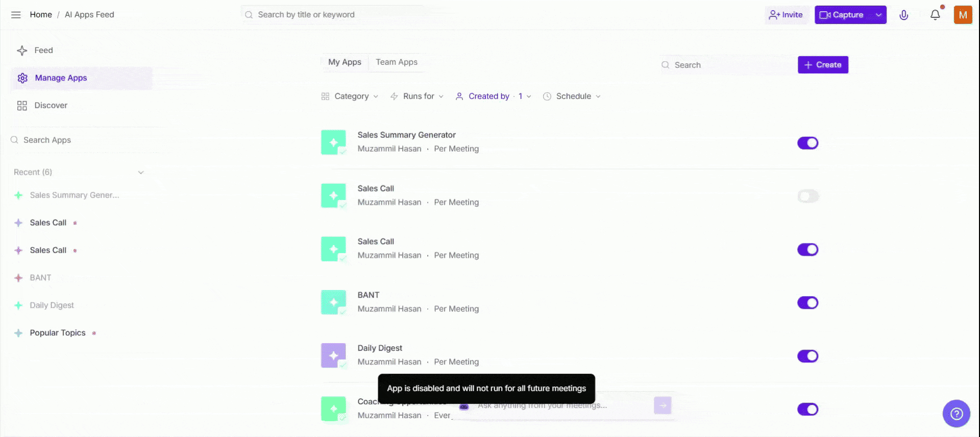The height and width of the screenshot is (437, 980).
Task: Click the Coaching app icon at bottom
Action: click(333, 409)
